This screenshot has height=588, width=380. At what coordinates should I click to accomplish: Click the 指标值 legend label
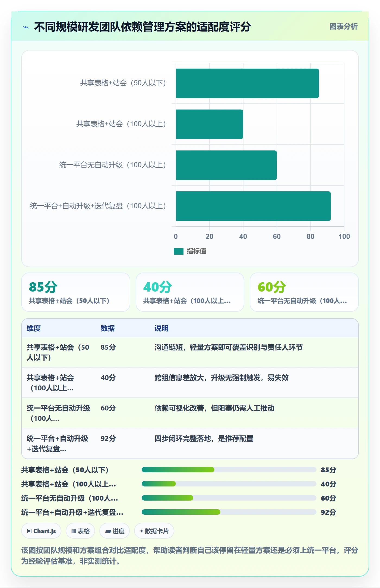tap(197, 251)
